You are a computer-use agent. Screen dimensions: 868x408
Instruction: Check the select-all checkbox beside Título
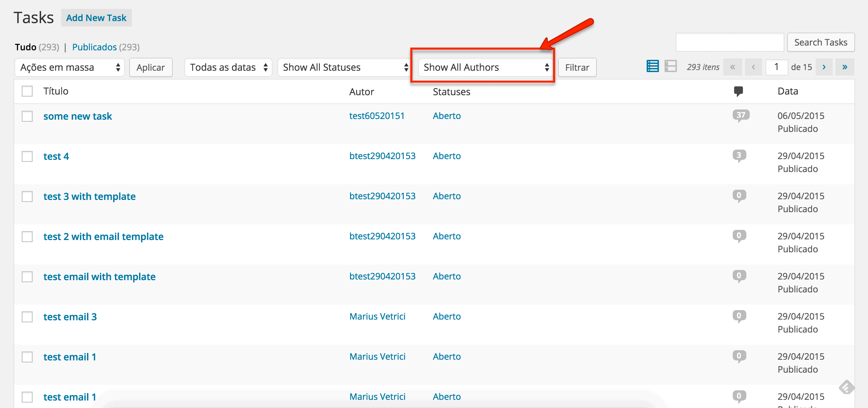click(27, 91)
